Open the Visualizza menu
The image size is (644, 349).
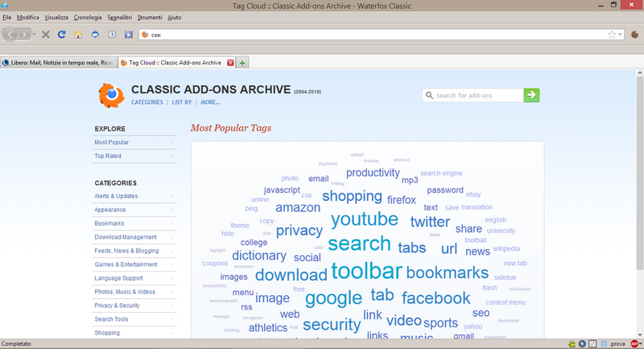pyautogui.click(x=56, y=17)
